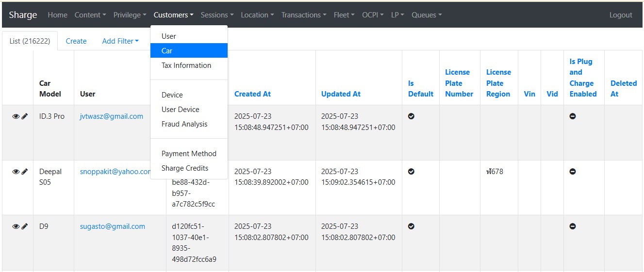
Task: Click the Is Default checkmark for jvtwasz row
Action: [x=411, y=116]
